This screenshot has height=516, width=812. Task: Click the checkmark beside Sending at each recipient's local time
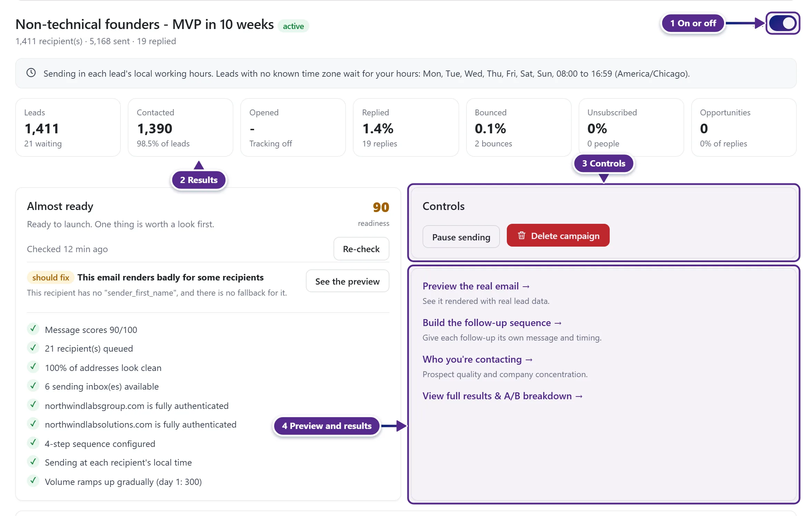[33, 462]
